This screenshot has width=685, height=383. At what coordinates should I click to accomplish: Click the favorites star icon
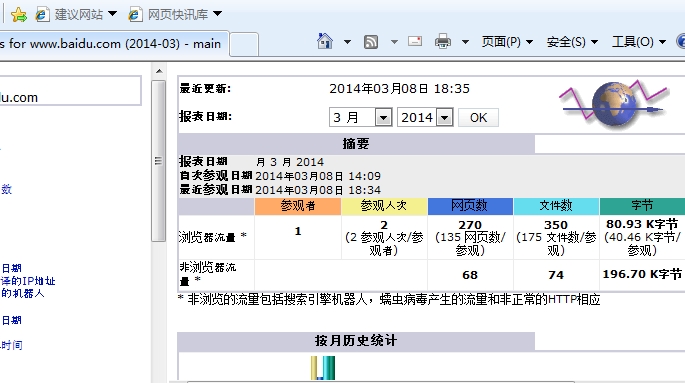coord(19,15)
